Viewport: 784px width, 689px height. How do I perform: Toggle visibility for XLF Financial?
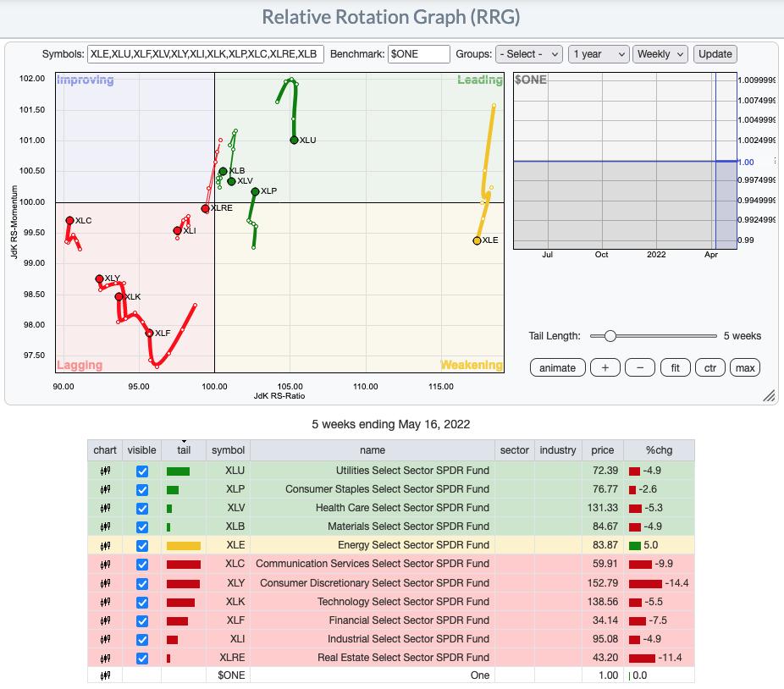[x=142, y=621]
